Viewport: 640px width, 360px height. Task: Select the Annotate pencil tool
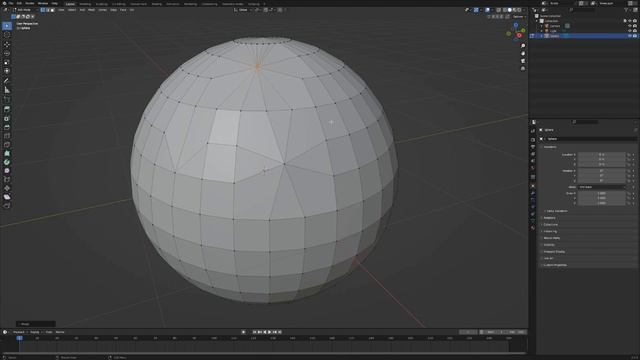click(7, 81)
